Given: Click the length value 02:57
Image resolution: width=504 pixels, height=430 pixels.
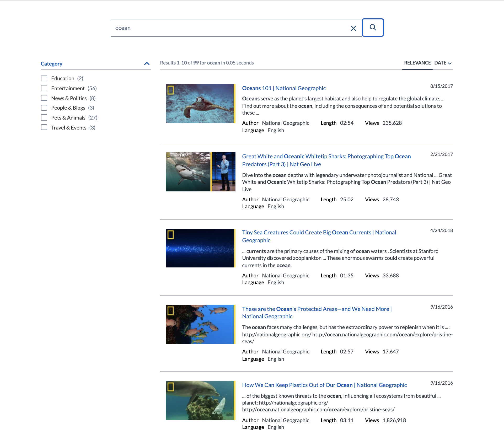Looking at the screenshot, I should 347,352.
